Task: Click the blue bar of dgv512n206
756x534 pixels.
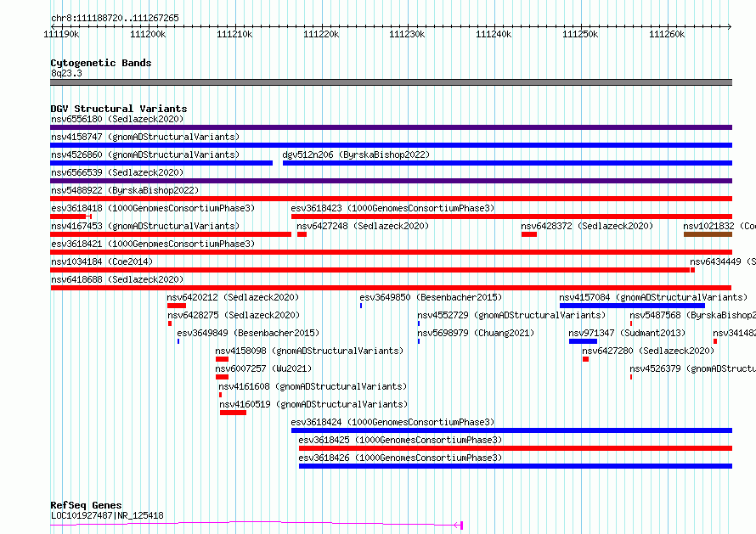Action: 507,163
